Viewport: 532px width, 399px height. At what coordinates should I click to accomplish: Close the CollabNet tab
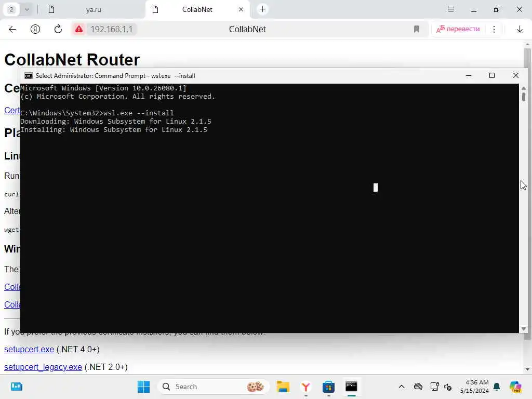click(241, 9)
